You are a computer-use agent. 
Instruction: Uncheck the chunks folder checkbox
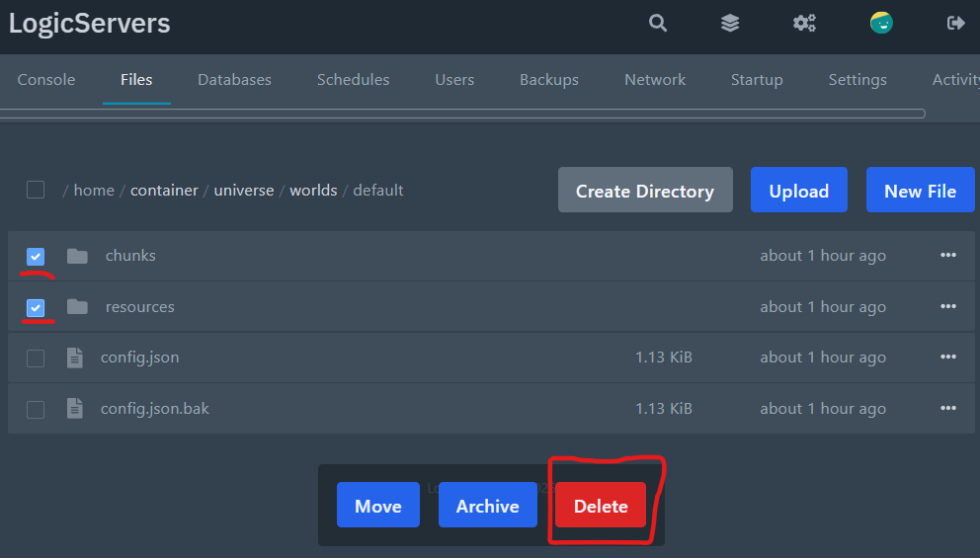36,256
